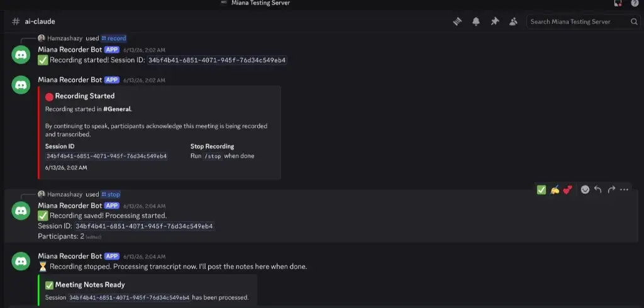The width and height of the screenshot is (644, 308).
Task: Click Hamzashazy small avatar beside record command
Action: point(41,38)
